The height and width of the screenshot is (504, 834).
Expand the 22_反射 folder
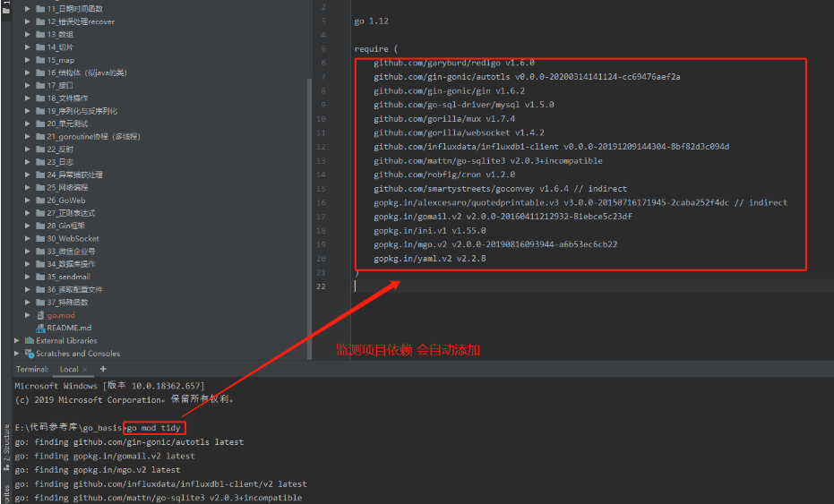point(27,149)
